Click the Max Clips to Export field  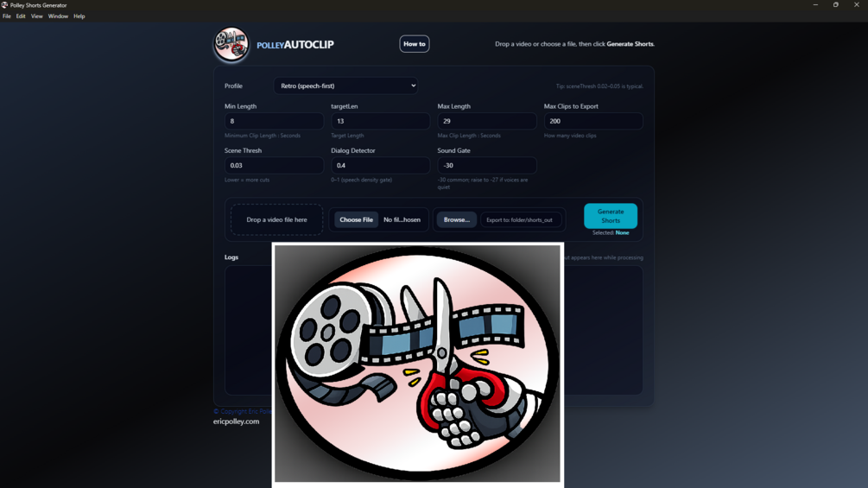pos(593,121)
